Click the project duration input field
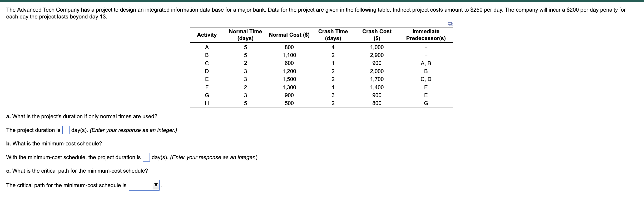This screenshot has height=199, width=644. 66,130
